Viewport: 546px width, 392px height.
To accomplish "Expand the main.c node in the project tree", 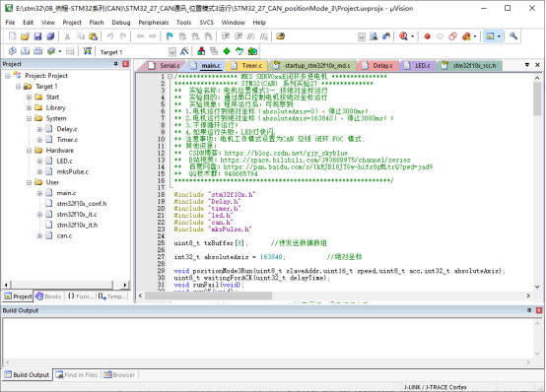I will 39,193.
